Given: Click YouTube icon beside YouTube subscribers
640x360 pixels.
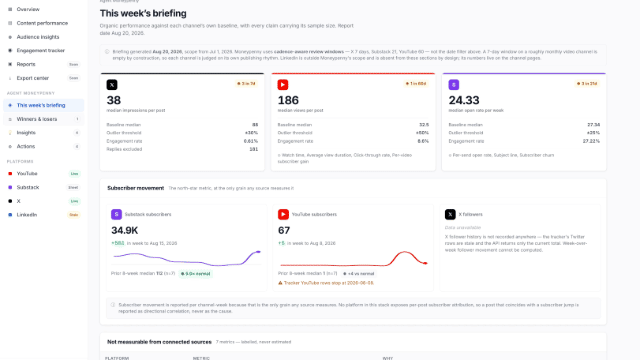Looking at the screenshot, I should [283, 214].
